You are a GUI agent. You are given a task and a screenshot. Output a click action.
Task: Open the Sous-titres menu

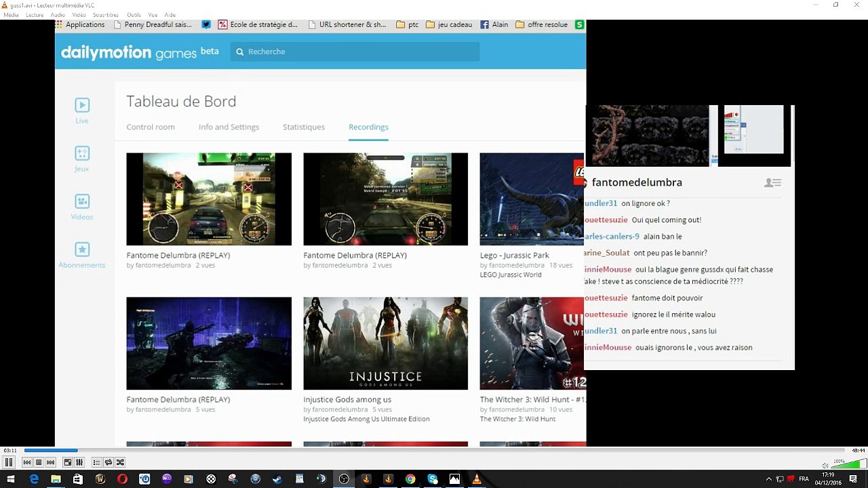106,15
